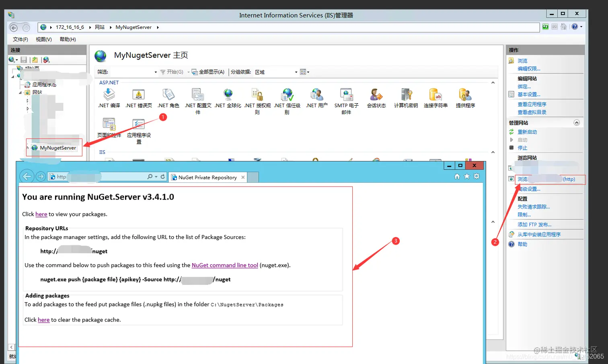Open the .NET 错误页 404 icon
The image size is (608, 364).
pyautogui.click(x=138, y=94)
